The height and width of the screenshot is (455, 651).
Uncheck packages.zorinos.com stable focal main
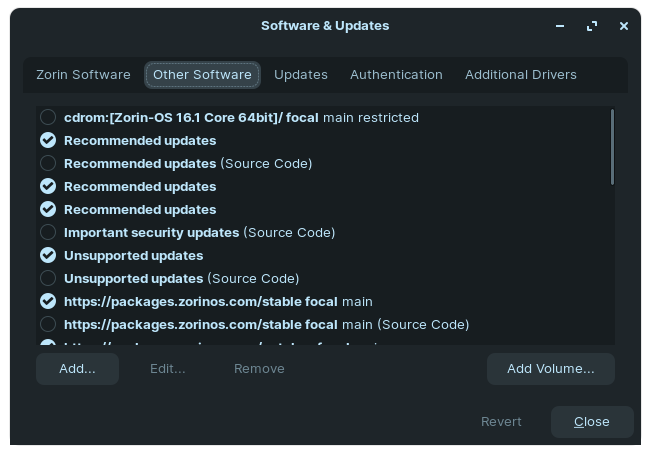tap(48, 302)
